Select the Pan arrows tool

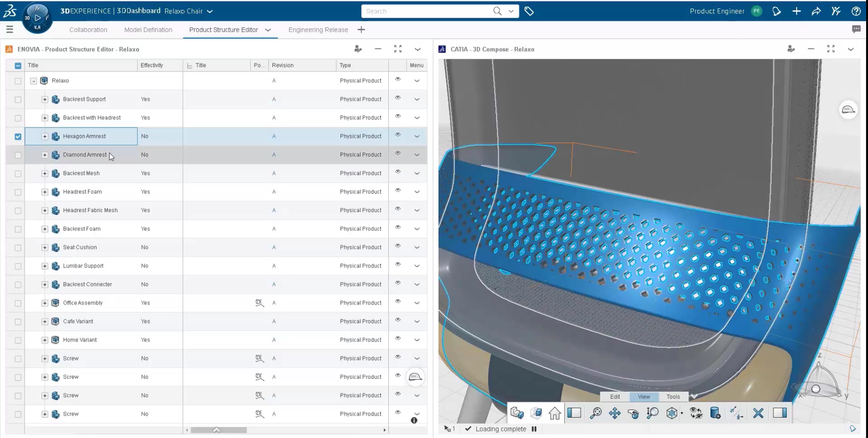point(615,413)
